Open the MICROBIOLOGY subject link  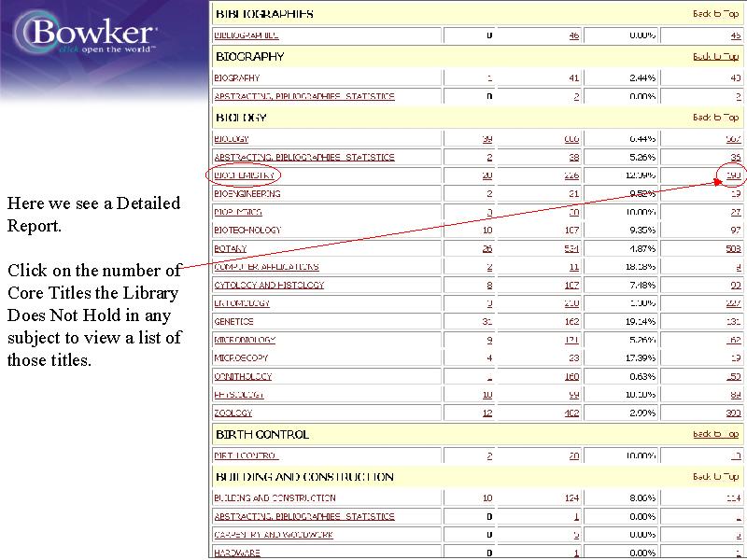(245, 340)
